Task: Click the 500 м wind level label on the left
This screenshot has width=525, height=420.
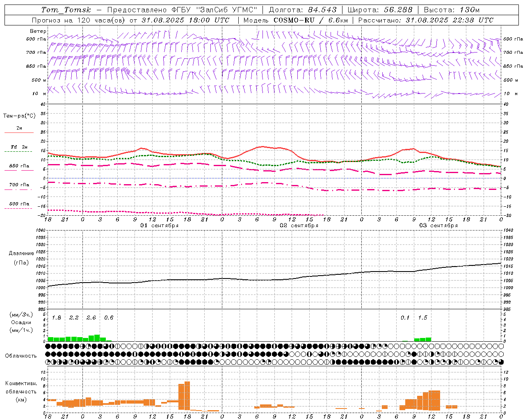Action: 39,80
